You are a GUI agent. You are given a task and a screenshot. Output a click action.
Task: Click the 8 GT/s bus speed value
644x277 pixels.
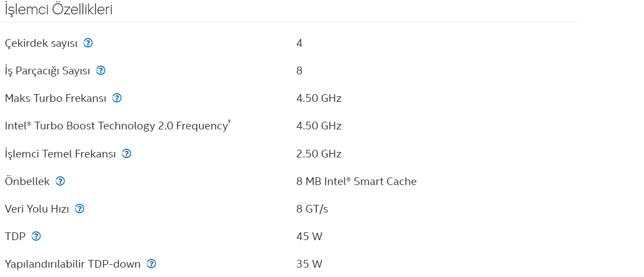(x=312, y=209)
